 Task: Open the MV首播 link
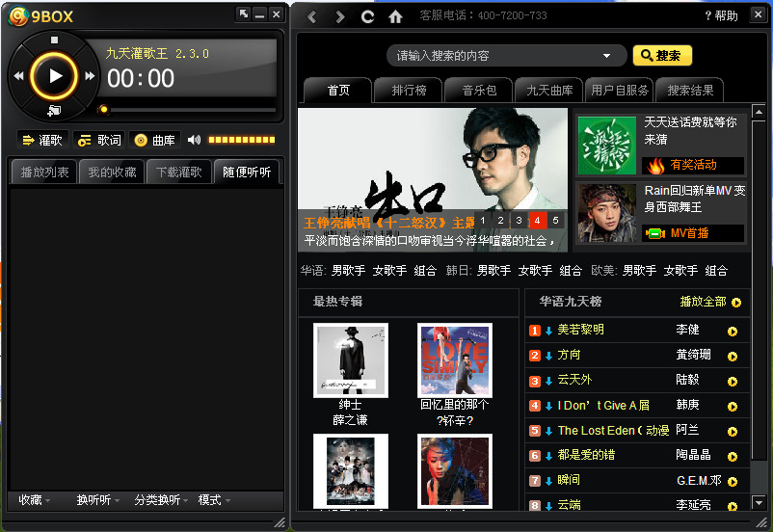pos(693,233)
